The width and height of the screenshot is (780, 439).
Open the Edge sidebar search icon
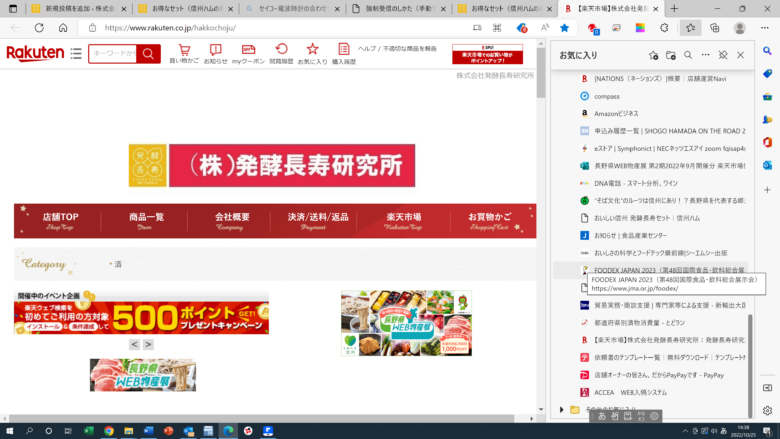[x=767, y=51]
